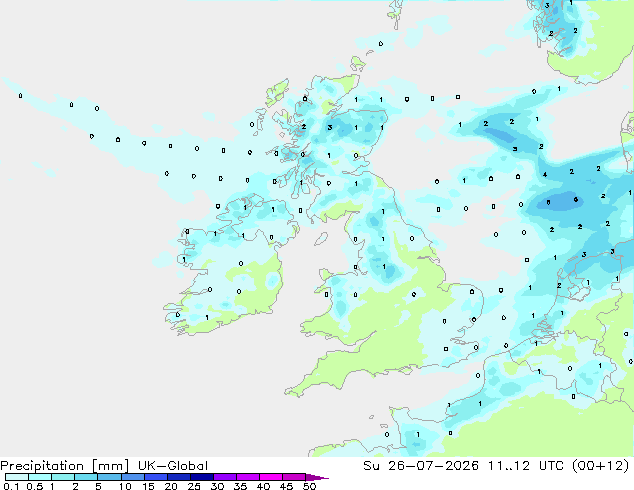634x490 pixels.
Task: Click the "Precipitation [mm]" title text
Action: (65, 466)
